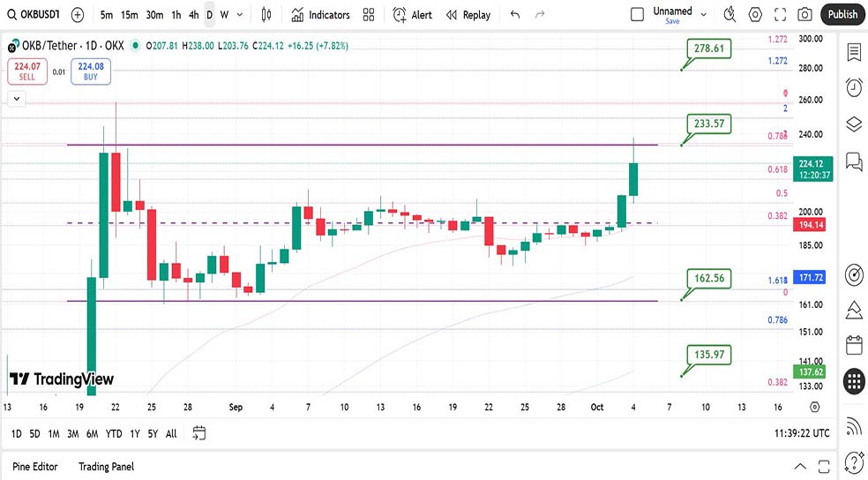
Task: Select the 6M date range
Action: coord(93,433)
